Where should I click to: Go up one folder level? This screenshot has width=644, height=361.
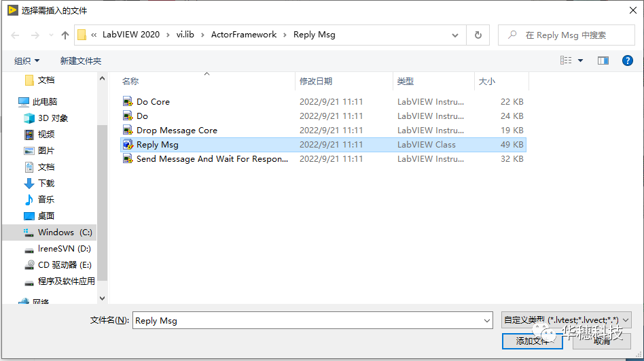pyautogui.click(x=65, y=35)
